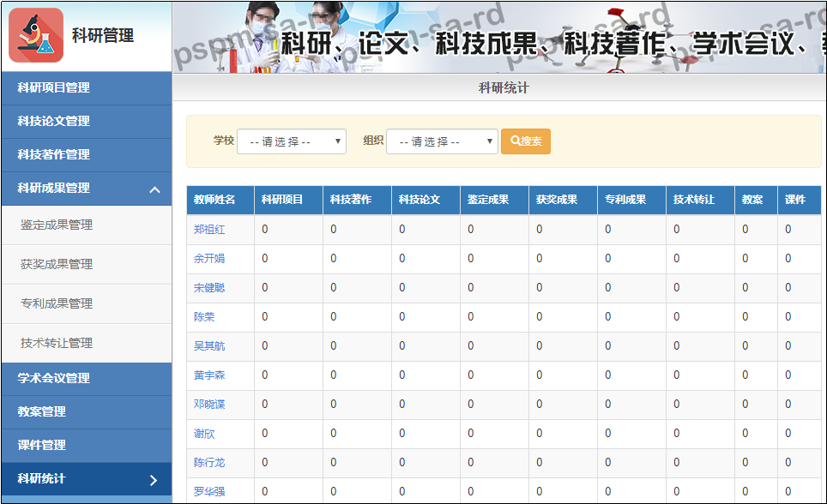Open the 学校 dropdown
The height and width of the screenshot is (504, 827).
click(292, 141)
